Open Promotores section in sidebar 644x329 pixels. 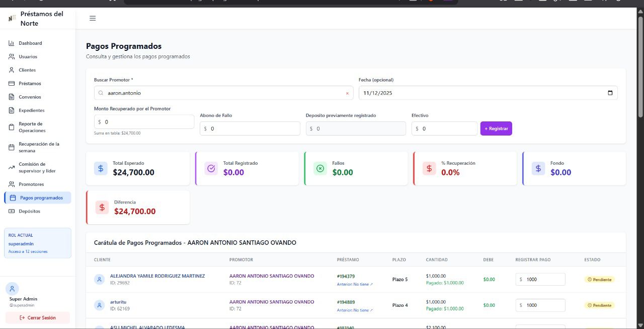pyautogui.click(x=31, y=184)
